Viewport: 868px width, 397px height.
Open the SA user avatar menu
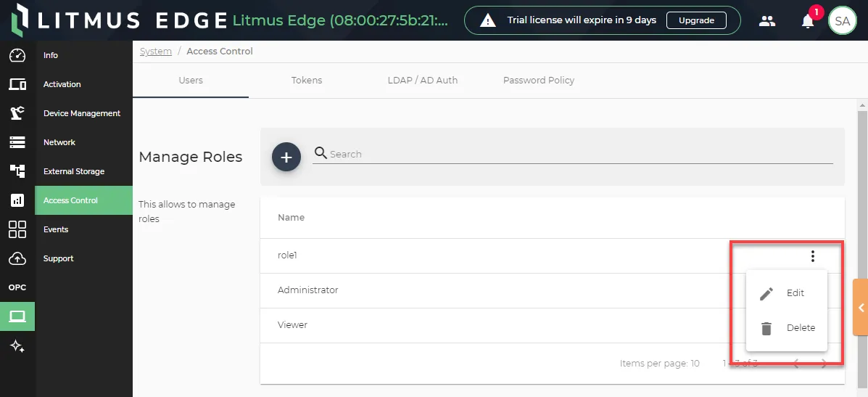pyautogui.click(x=842, y=21)
